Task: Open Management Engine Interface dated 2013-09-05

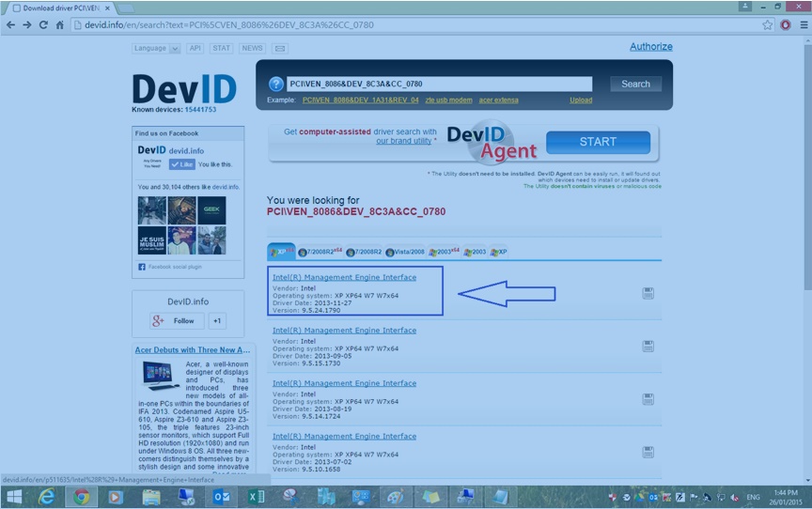Action: (344, 330)
